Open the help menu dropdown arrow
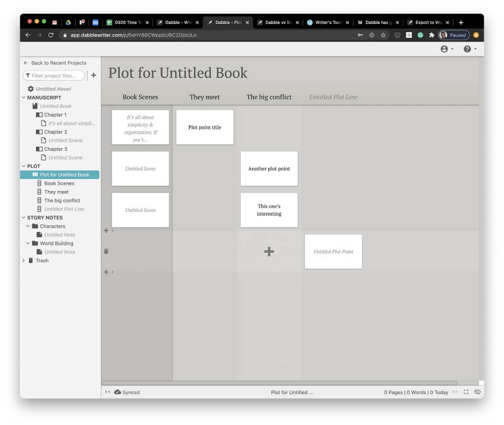The width and height of the screenshot is (504, 425). pyautogui.click(x=475, y=49)
